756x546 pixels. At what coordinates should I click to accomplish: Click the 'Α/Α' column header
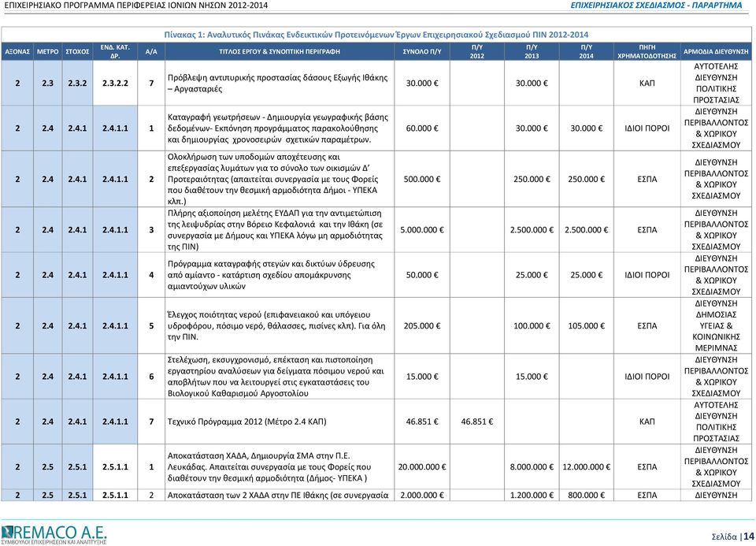coord(151,52)
